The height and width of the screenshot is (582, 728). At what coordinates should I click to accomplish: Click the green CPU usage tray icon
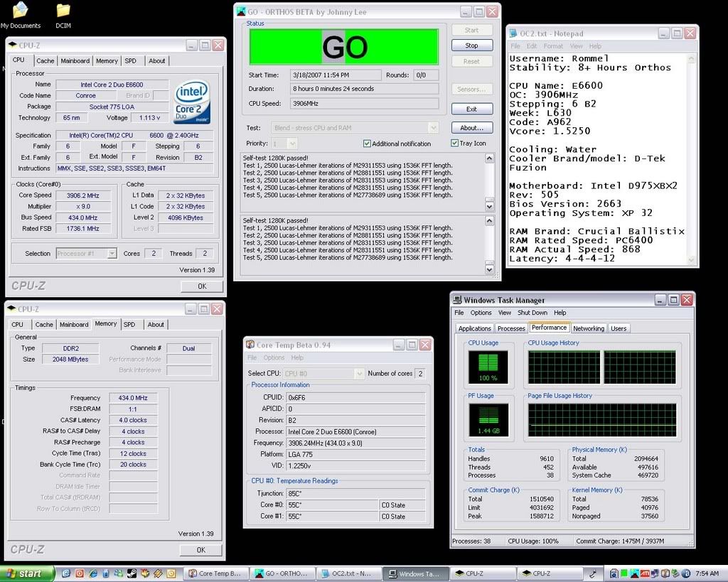(x=624, y=573)
